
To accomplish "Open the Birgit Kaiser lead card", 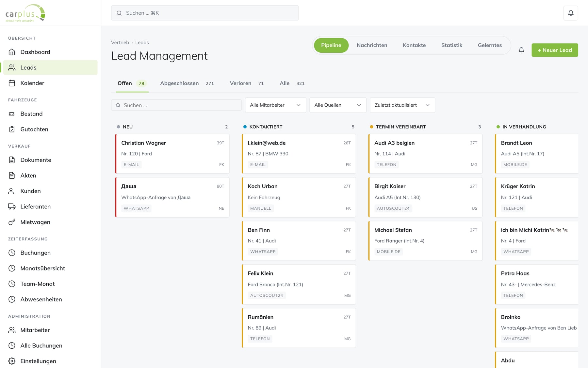I will click(x=425, y=197).
